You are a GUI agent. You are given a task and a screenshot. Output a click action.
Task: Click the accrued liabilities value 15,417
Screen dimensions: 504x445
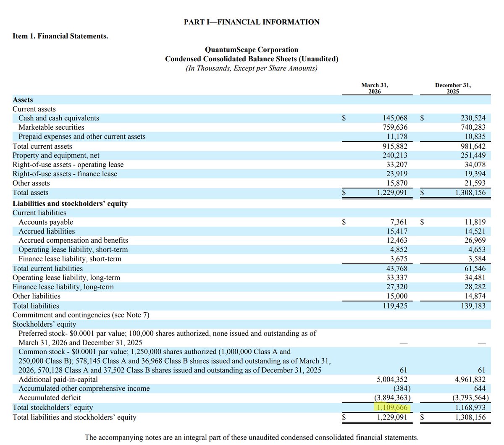[x=396, y=231]
